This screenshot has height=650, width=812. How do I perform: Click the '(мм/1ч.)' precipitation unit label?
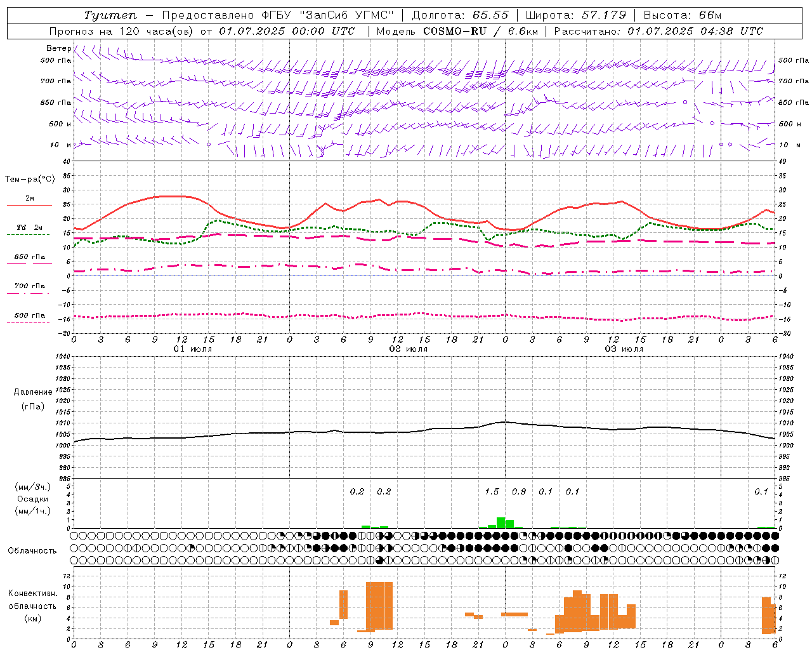[x=33, y=511]
